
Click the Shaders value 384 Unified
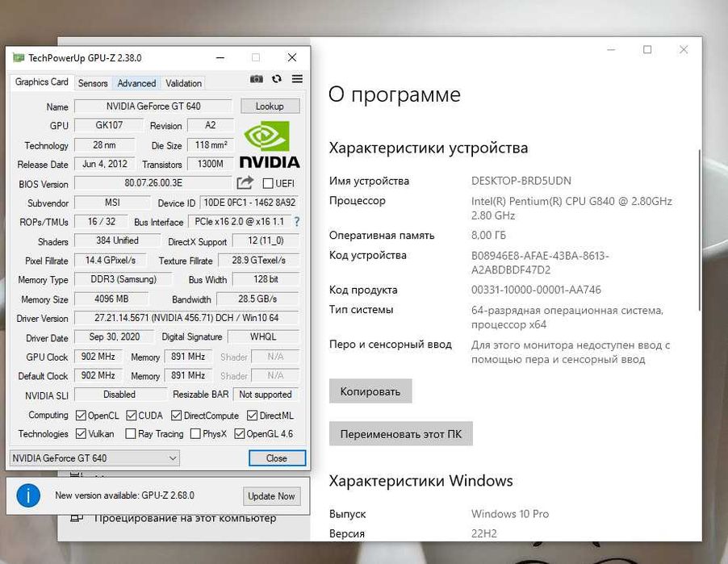pos(117,240)
